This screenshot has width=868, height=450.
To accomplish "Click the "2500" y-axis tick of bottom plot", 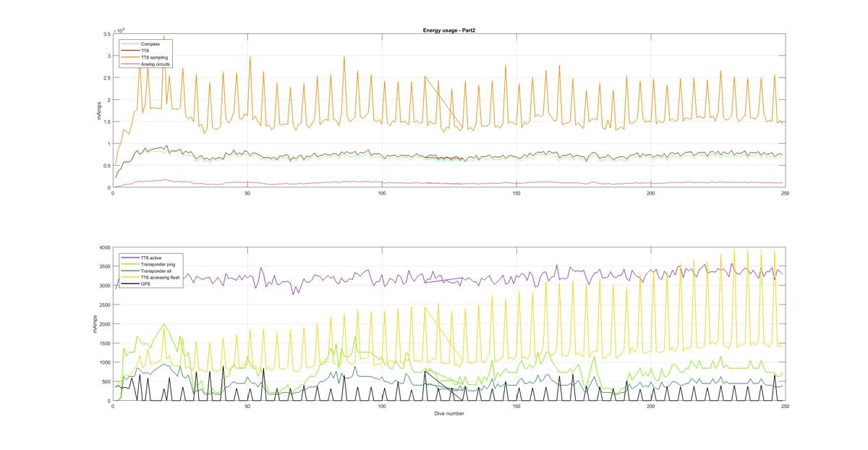I will pos(105,305).
